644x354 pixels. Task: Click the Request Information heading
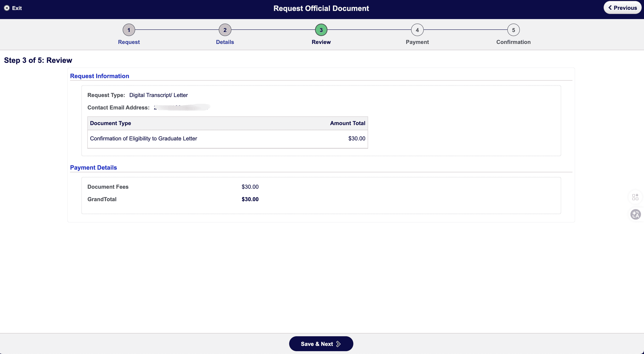coord(99,76)
